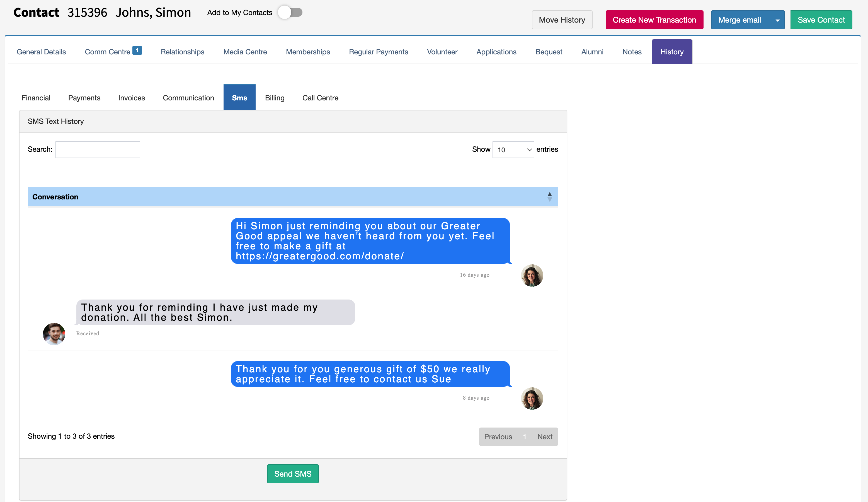The width and height of the screenshot is (868, 502).
Task: Open the Regular Payments tab
Action: pyautogui.click(x=378, y=52)
